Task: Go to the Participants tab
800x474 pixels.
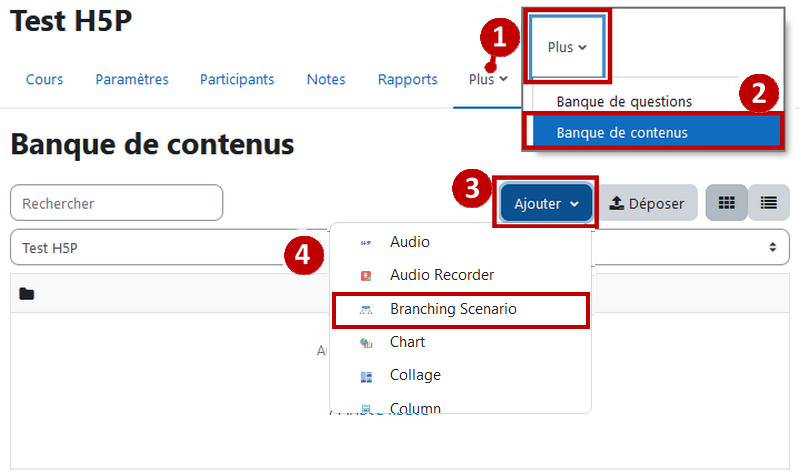Action: click(237, 79)
